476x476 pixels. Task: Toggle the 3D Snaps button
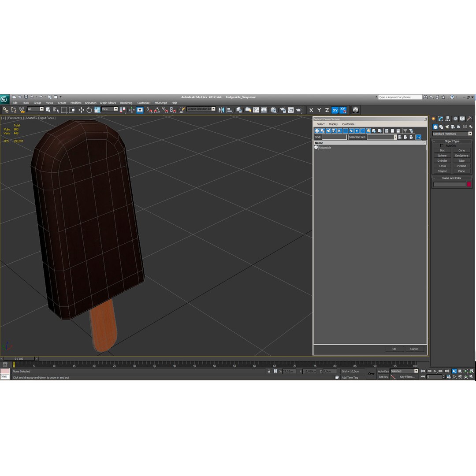pyautogui.click(x=149, y=110)
